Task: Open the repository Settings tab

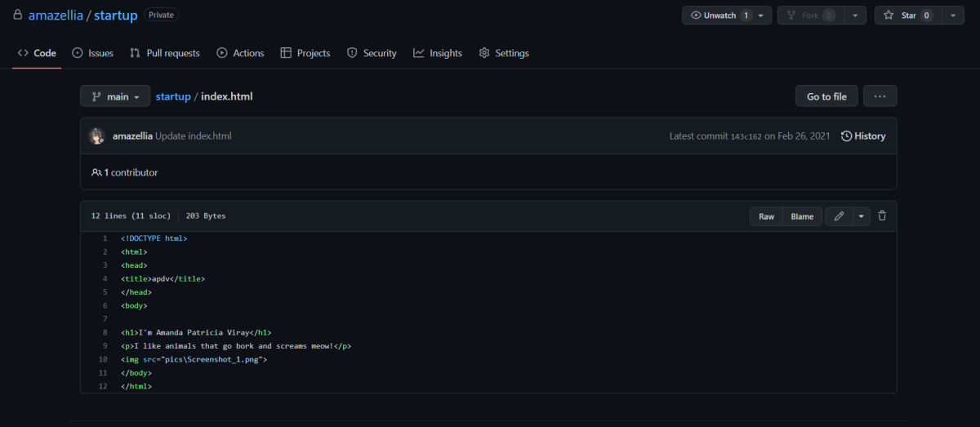Action: 504,53
